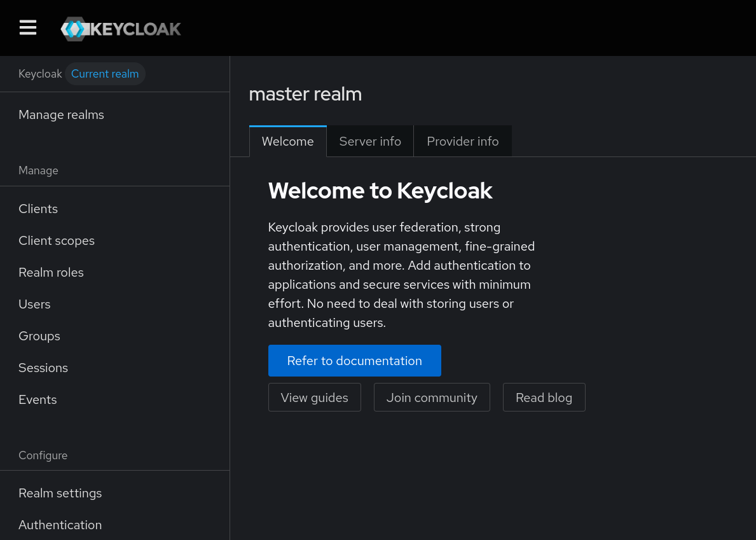Click the Current realm badge
This screenshot has height=540, width=756.
tap(105, 74)
